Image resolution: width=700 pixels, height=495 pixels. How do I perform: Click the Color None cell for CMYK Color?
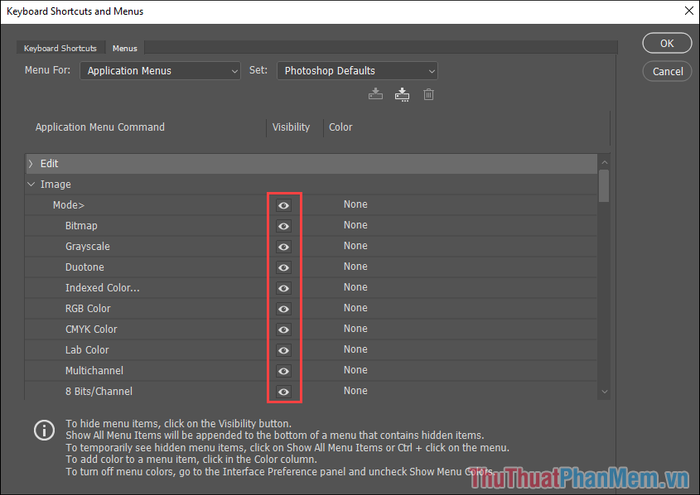[355, 329]
